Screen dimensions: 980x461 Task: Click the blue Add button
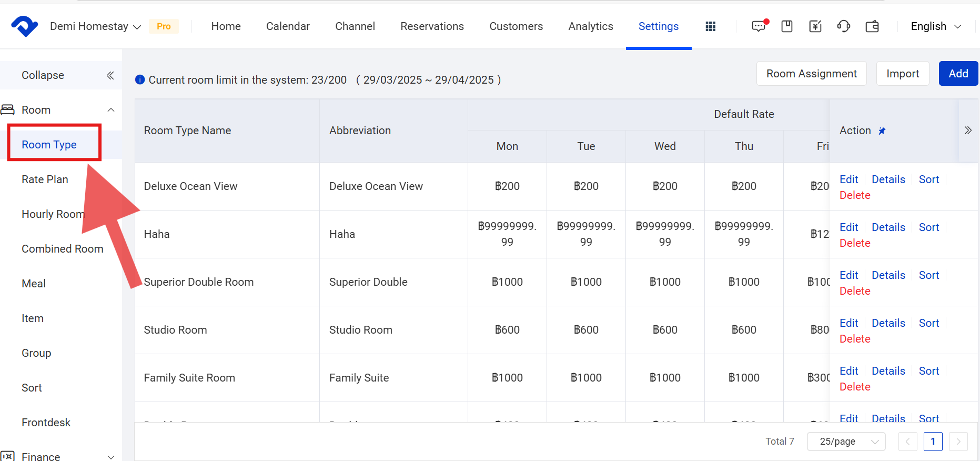click(958, 74)
